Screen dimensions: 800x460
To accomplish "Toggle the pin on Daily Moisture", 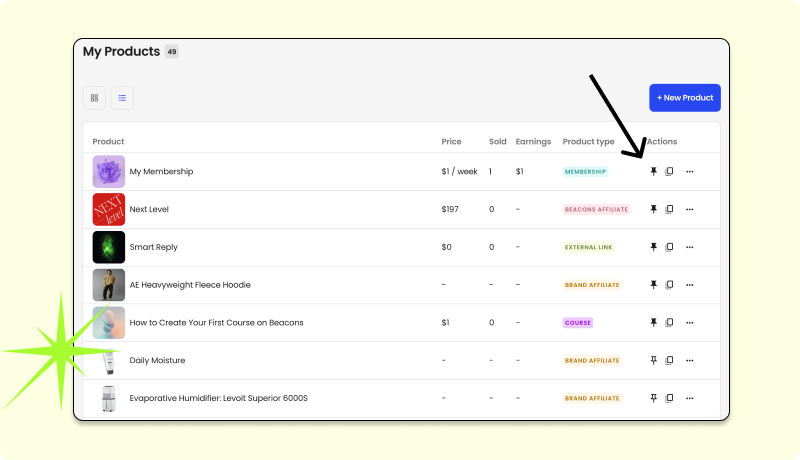I will 654,360.
